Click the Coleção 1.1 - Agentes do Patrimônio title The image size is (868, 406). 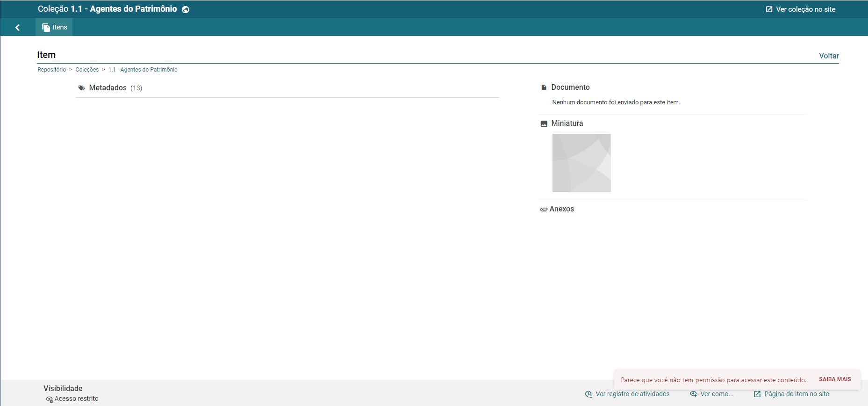point(108,9)
